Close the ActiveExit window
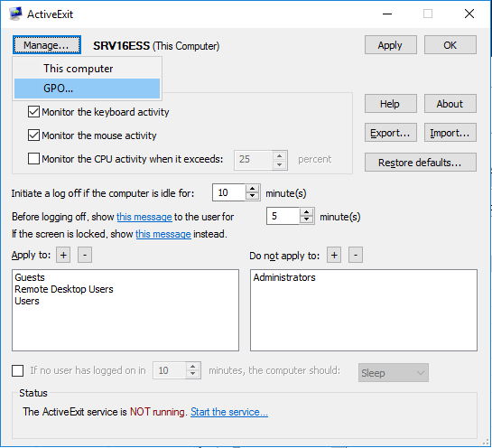Image resolution: width=492 pixels, height=448 pixels. [x=469, y=14]
